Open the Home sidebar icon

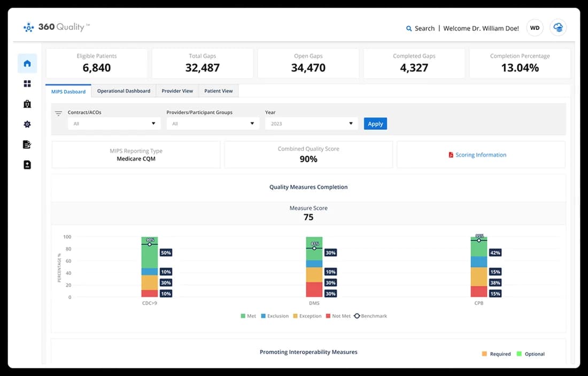coord(27,64)
